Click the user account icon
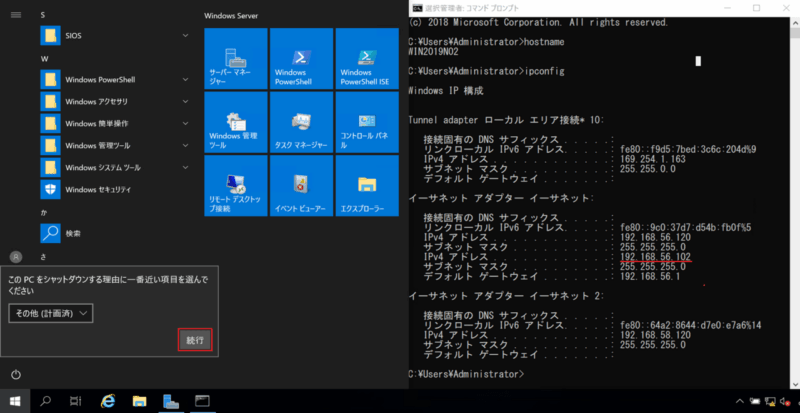 pyautogui.click(x=16, y=256)
